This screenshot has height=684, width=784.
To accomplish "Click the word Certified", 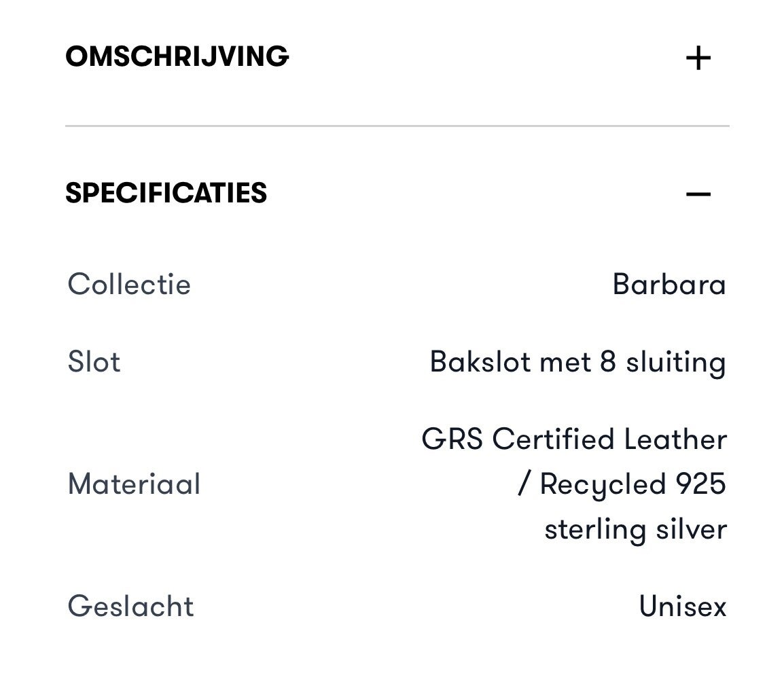I will click(552, 439).
